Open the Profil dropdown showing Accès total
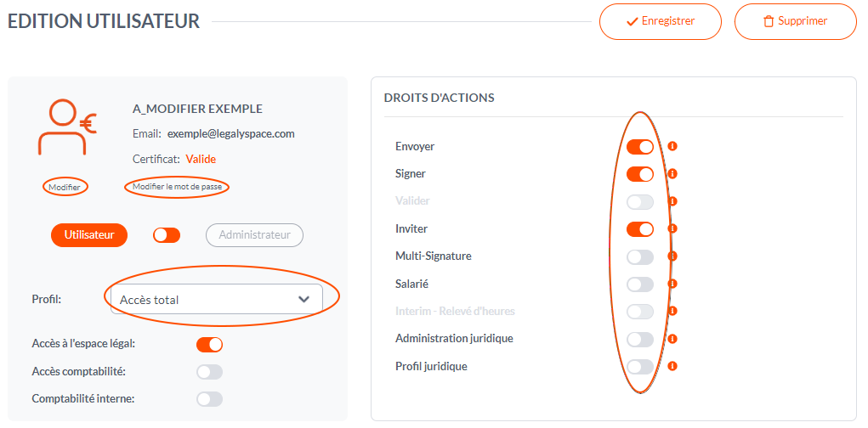Screen dimensions: 868x428 pos(217,300)
